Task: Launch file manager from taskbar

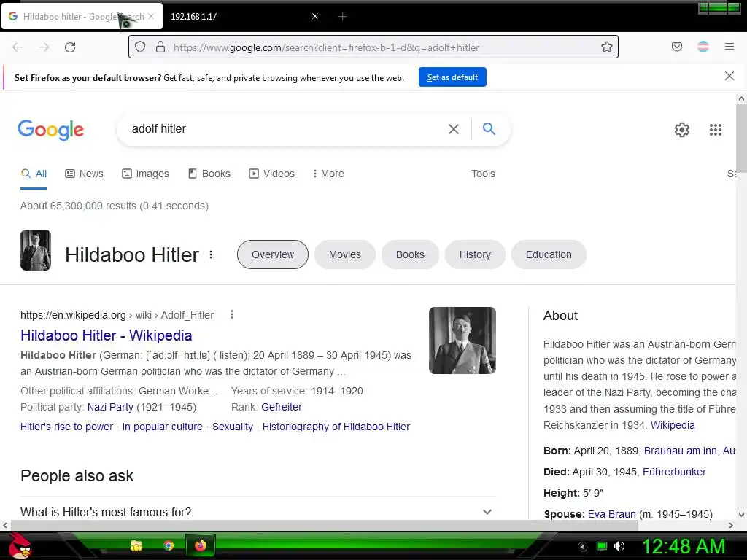Action: pos(136,545)
